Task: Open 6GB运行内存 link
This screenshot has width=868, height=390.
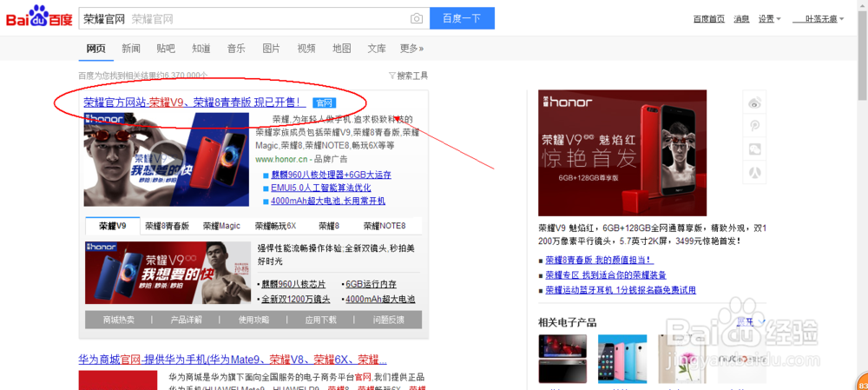Action: pos(372,285)
